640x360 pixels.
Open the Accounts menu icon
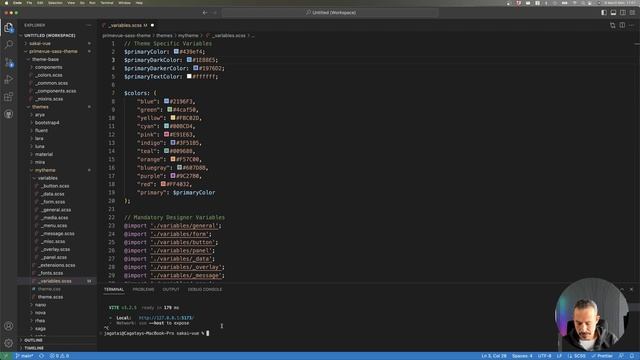click(x=9, y=326)
